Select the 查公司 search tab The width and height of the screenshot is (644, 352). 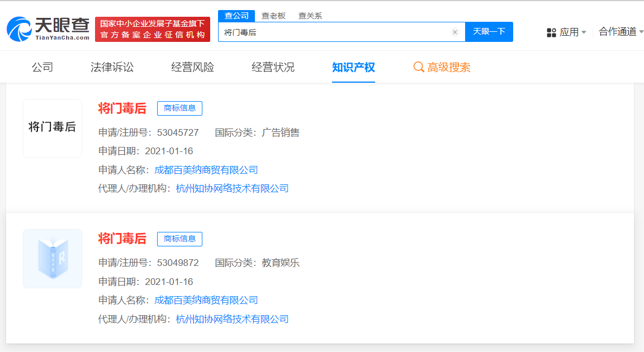[x=236, y=16]
